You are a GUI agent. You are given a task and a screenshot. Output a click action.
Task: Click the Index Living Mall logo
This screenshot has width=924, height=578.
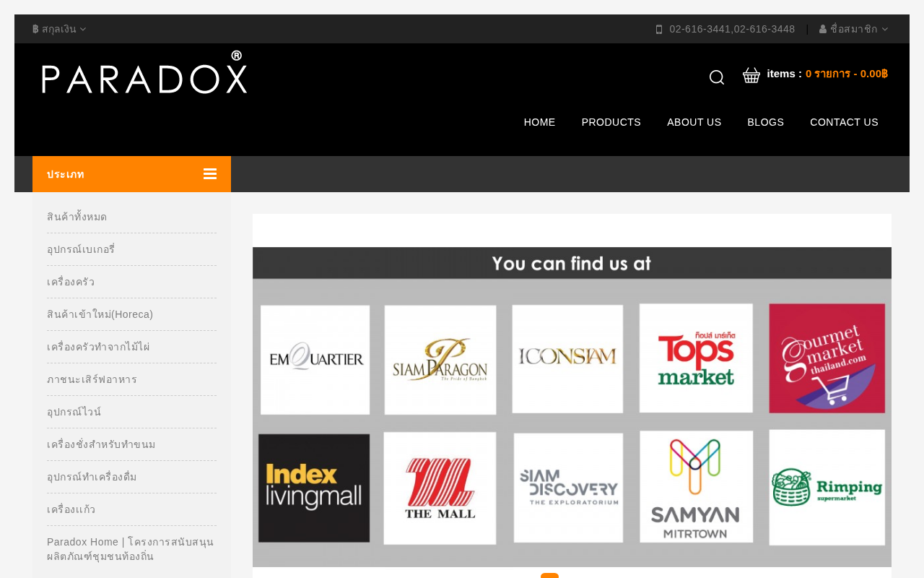pyautogui.click(x=314, y=488)
